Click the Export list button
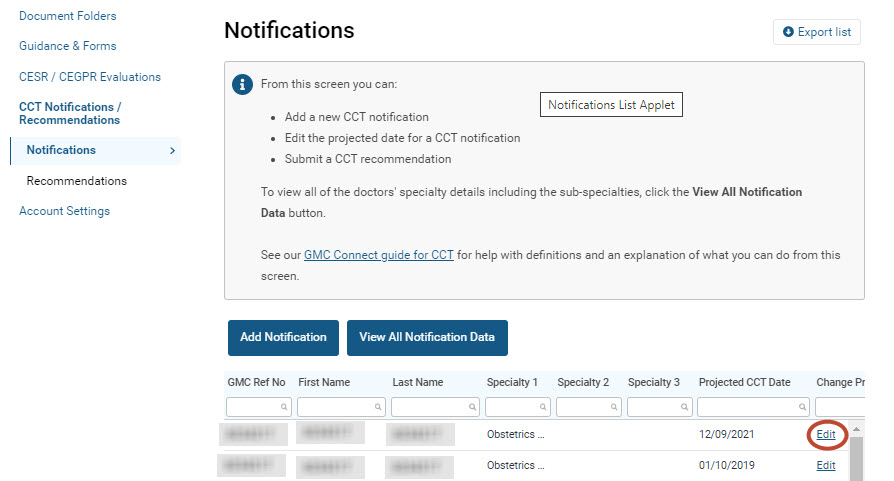The height and width of the screenshot is (481, 894). (816, 32)
